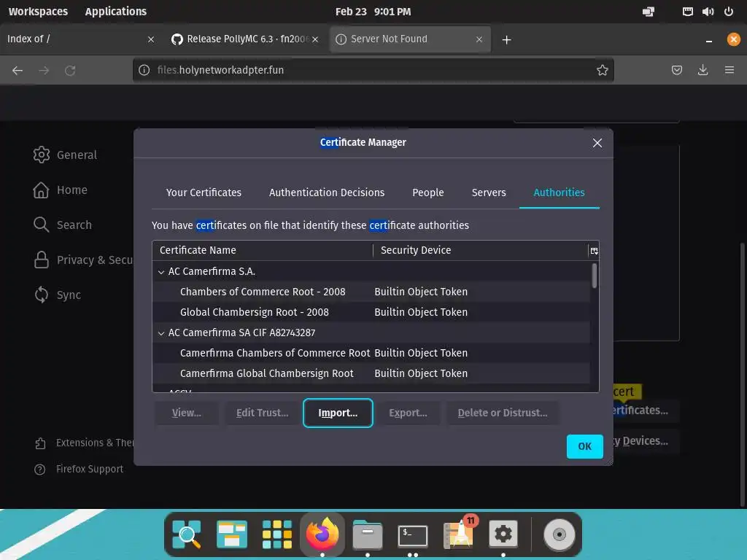Open the date and time clock panel

pyautogui.click(x=373, y=12)
